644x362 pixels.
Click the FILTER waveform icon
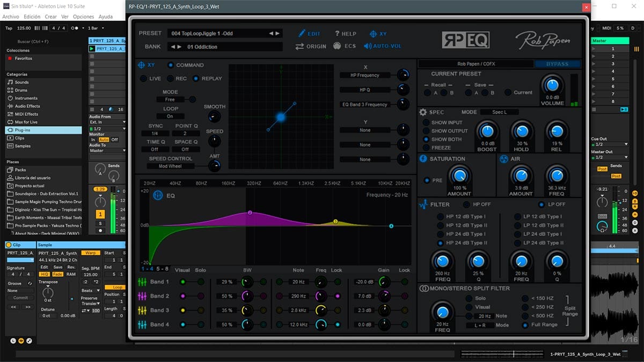pos(422,204)
